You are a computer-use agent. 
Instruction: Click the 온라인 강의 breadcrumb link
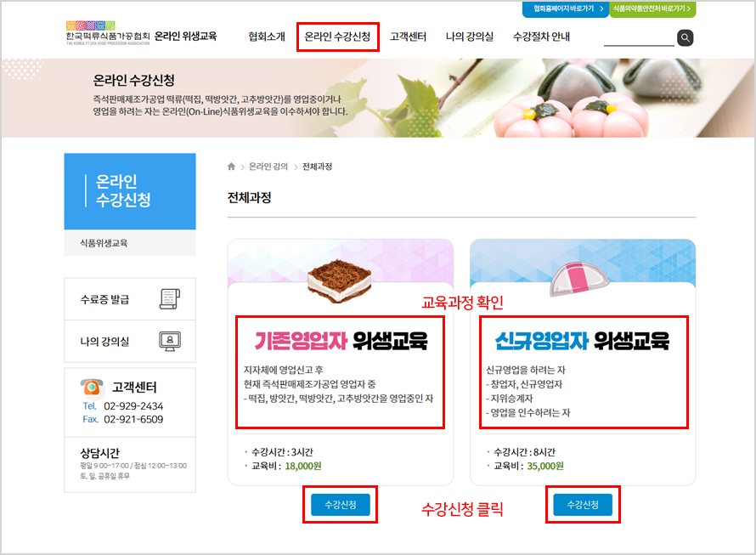268,167
